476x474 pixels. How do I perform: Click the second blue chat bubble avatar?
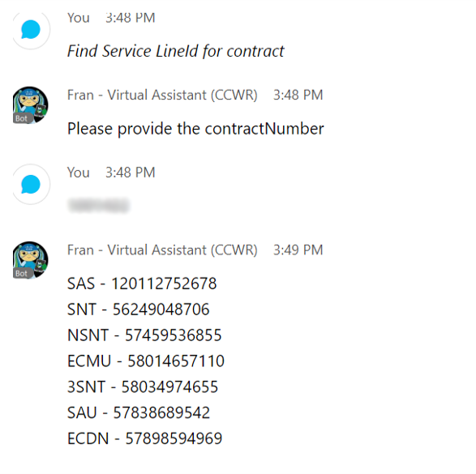(x=31, y=184)
